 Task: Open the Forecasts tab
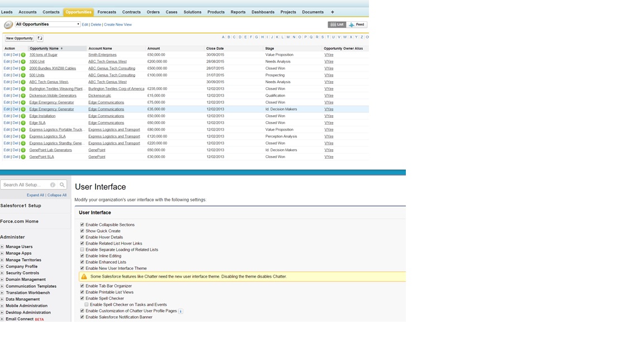(x=107, y=12)
